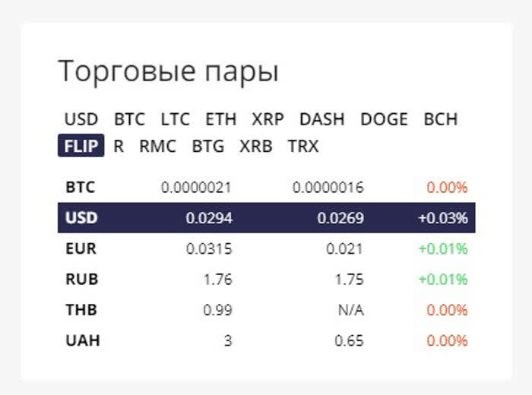Image resolution: width=532 pixels, height=395 pixels.
Task: Select the highlighted USD pair row
Action: pos(266,218)
